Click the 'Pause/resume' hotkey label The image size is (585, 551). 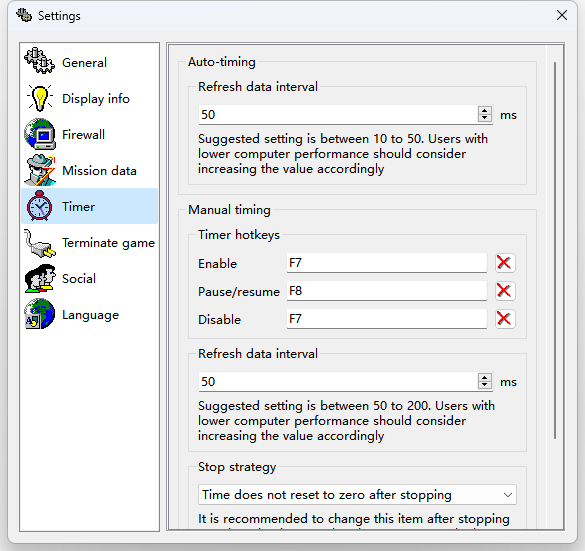coord(239,291)
